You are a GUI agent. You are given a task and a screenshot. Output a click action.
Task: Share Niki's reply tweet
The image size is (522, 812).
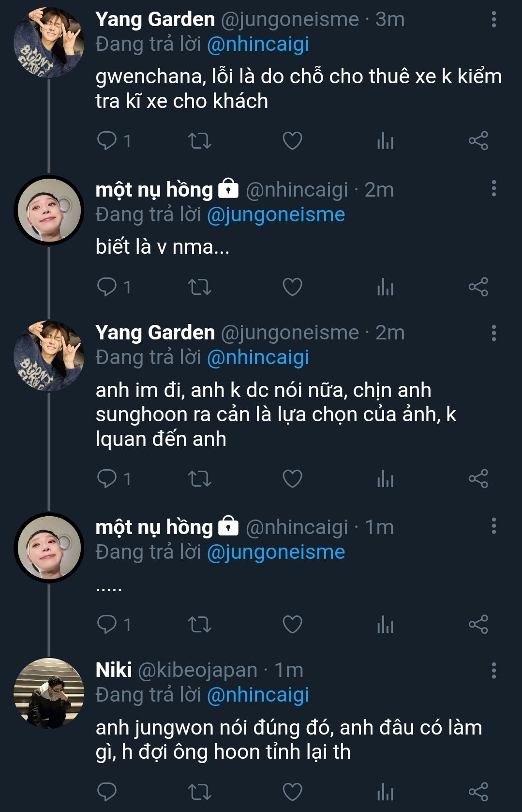[478, 792]
